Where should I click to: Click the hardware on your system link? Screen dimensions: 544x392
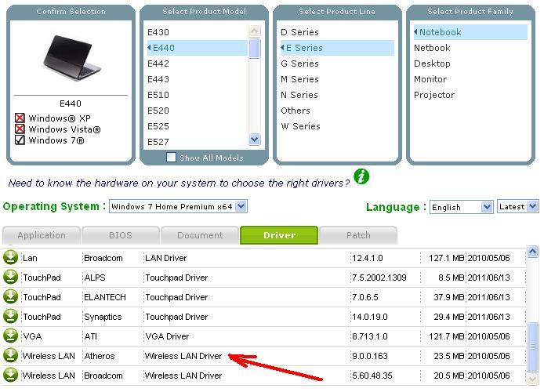179,183
